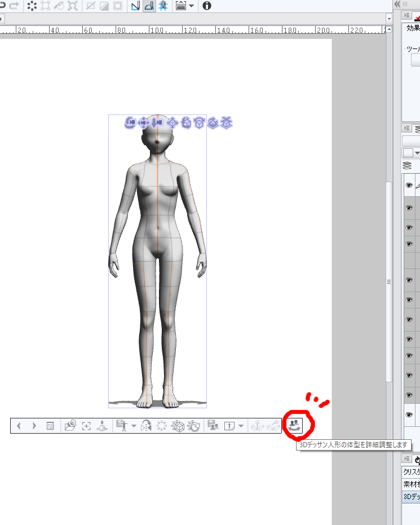Click the small white layer color box
Screen dimensions: 420x525
pyautogui.click(x=408, y=153)
